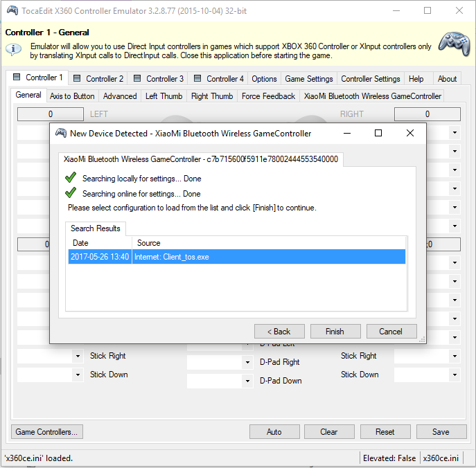This screenshot has height=468, width=476.
Task: Open the right thumbstick's Stick Right dropdown
Action: click(x=455, y=356)
